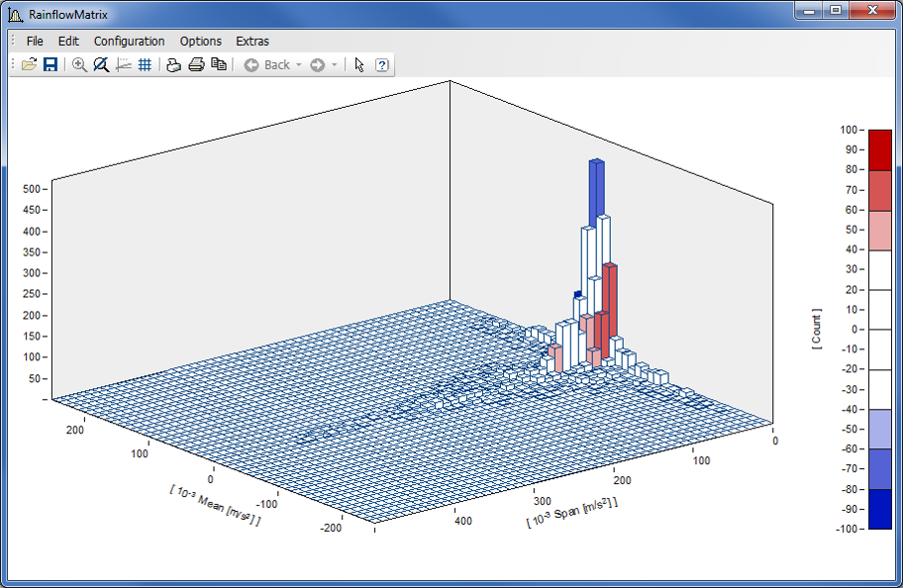Toggle the axes display icon
Screen dimensions: 903x588
[124, 64]
